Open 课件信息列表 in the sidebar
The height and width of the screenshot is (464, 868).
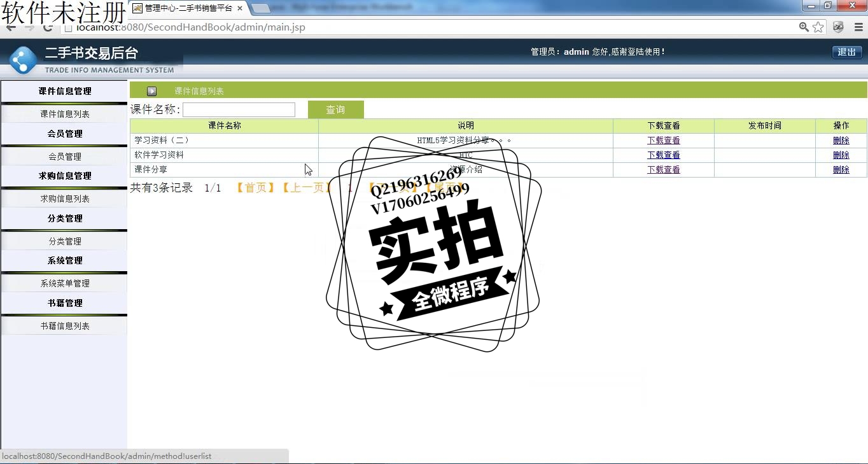pyautogui.click(x=64, y=114)
